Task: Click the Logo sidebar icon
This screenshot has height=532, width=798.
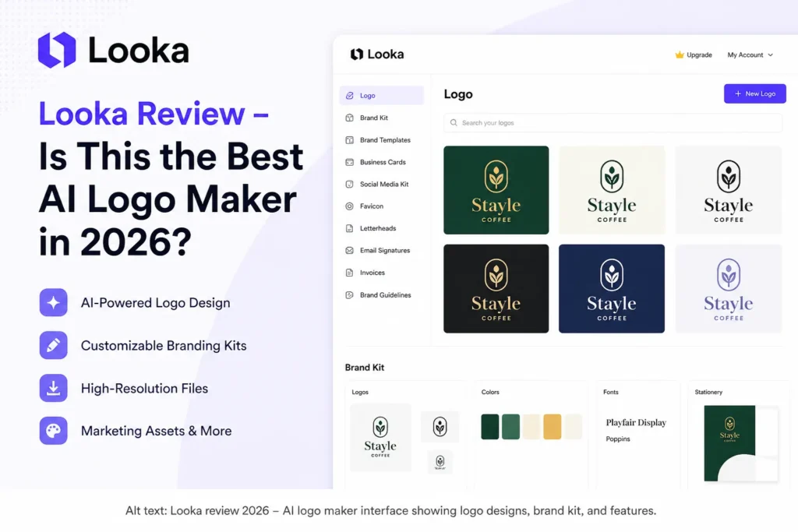Action: (x=350, y=96)
